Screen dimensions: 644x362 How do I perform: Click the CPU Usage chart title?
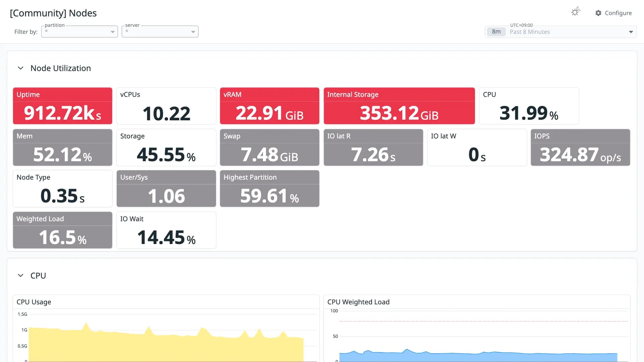(x=34, y=302)
